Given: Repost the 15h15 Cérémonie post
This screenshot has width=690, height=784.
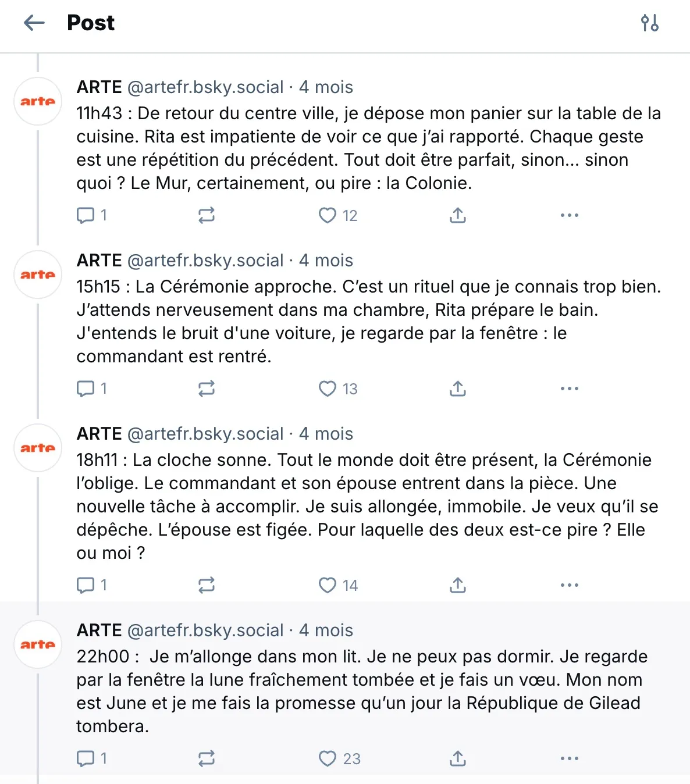Looking at the screenshot, I should pos(207,389).
